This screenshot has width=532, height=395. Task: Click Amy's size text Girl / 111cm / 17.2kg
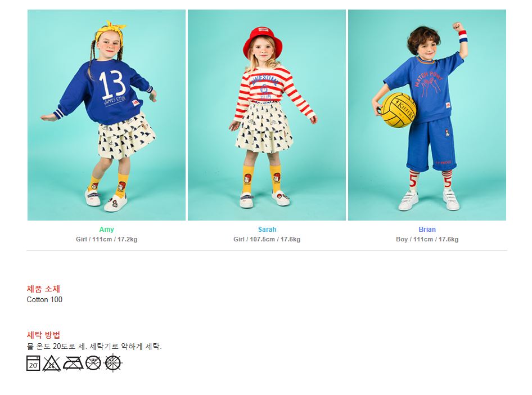point(106,239)
